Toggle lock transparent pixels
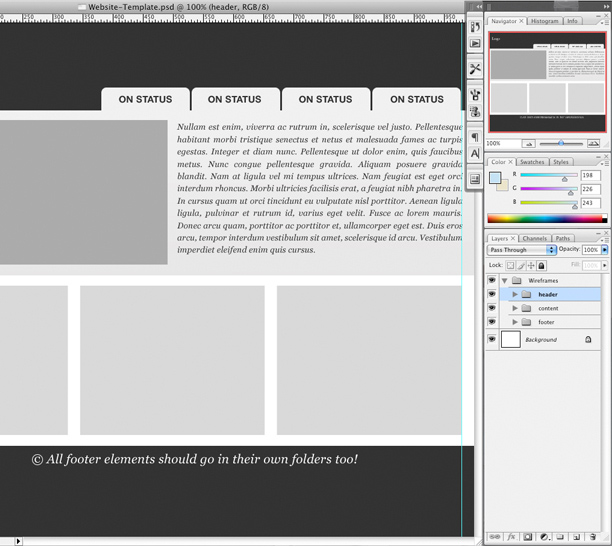The width and height of the screenshot is (612, 547). tap(510, 265)
